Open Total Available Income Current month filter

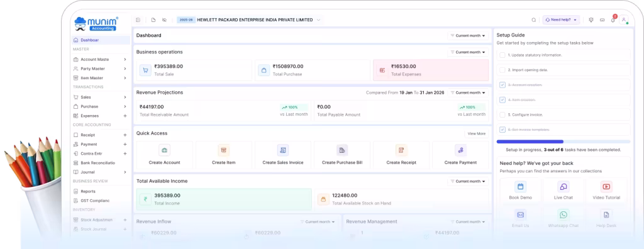point(468,181)
